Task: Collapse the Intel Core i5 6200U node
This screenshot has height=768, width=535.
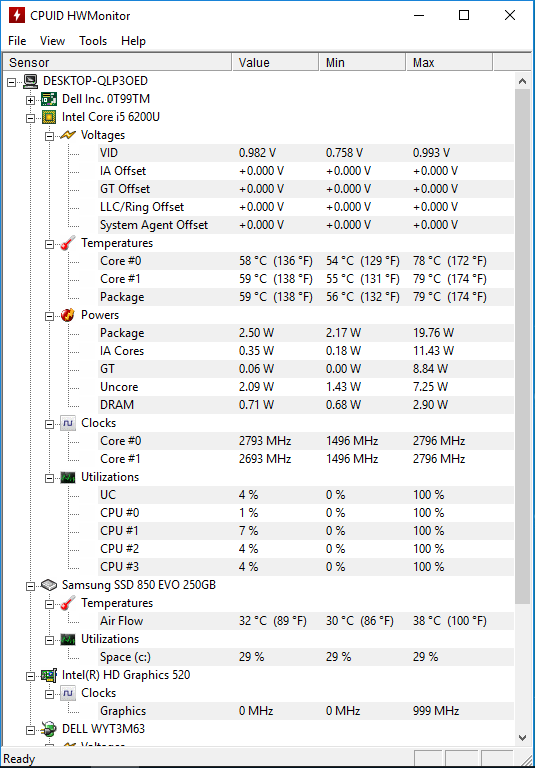Action: [31, 118]
